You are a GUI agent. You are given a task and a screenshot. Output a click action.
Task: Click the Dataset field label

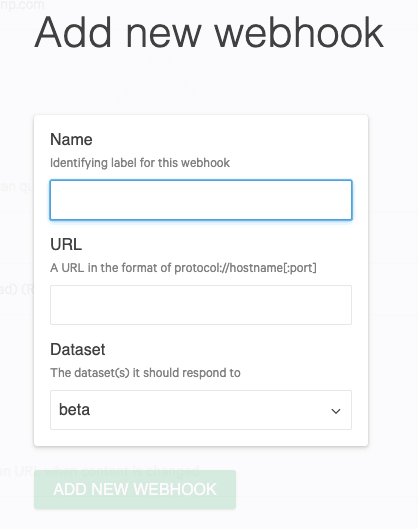pyautogui.click(x=78, y=349)
